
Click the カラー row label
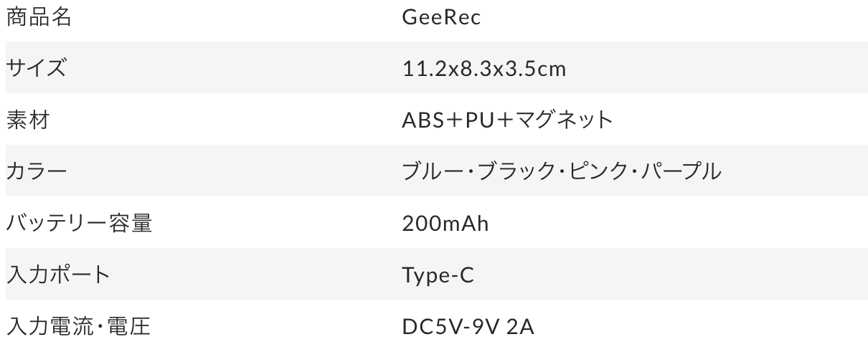click(37, 172)
